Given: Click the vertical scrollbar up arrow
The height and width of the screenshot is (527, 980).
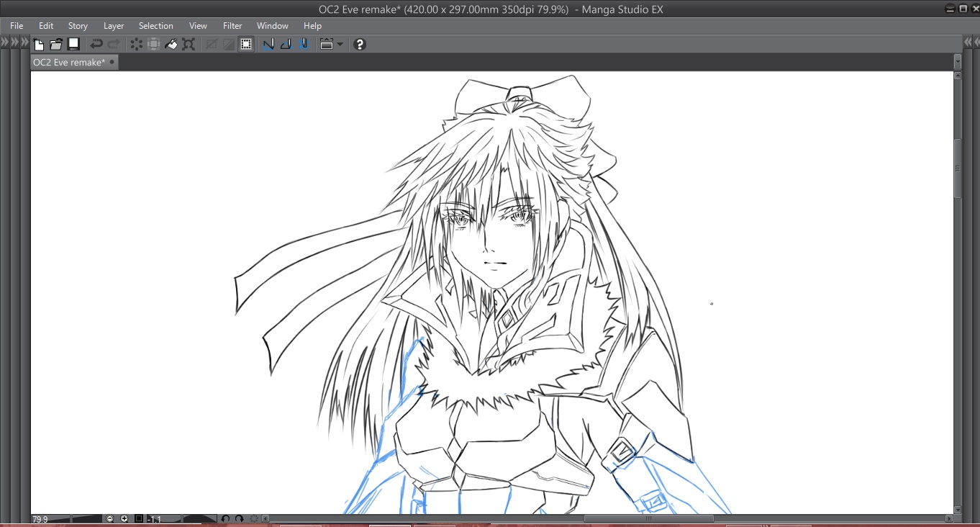Looking at the screenshot, I should [x=958, y=76].
